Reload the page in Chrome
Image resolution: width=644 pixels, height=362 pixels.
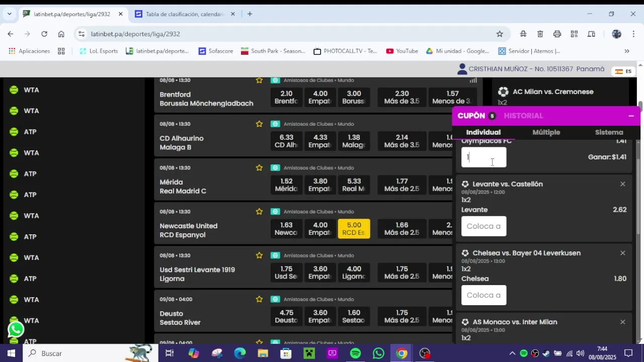(44, 34)
